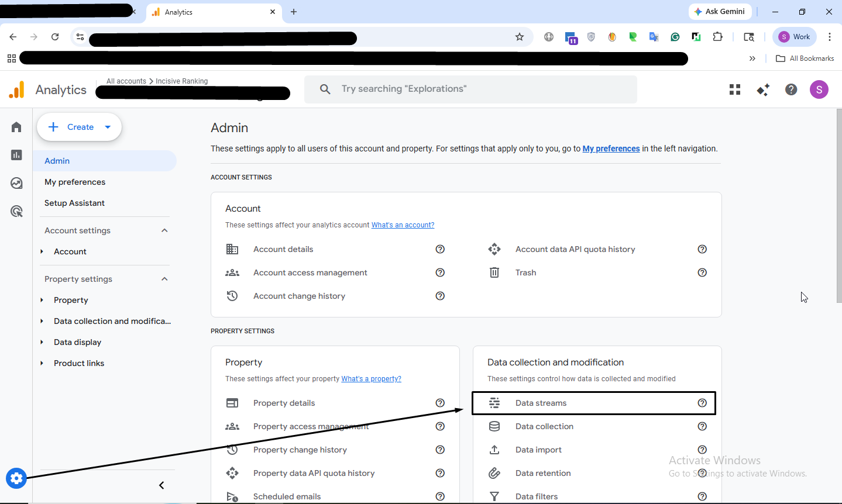The height and width of the screenshot is (504, 842).
Task: Select Admin in the left menu
Action: [105, 161]
